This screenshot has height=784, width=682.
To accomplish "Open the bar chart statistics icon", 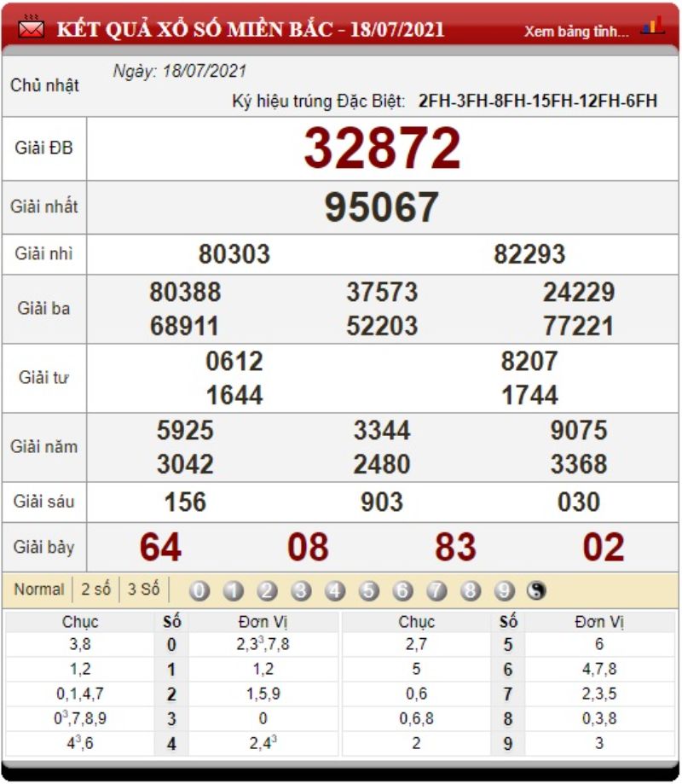I will (654, 25).
